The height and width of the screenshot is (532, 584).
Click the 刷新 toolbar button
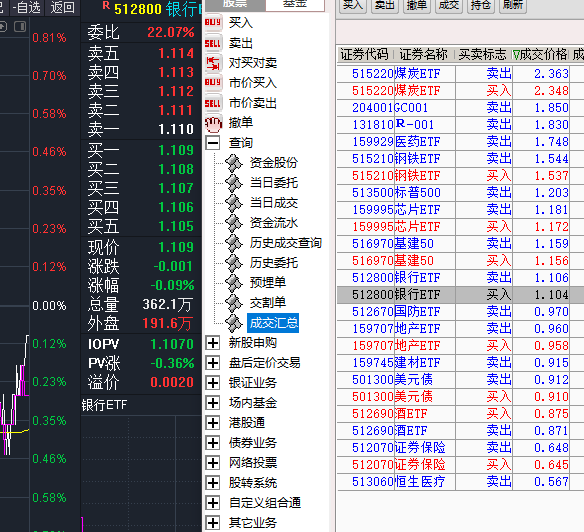pos(512,5)
